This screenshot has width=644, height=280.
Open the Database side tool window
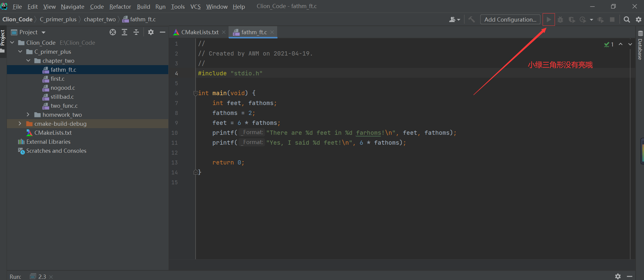[640, 45]
